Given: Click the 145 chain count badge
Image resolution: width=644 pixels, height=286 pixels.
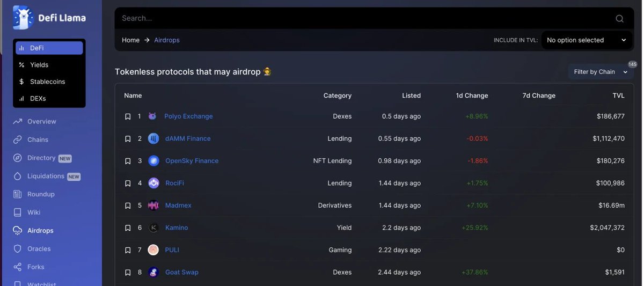Looking at the screenshot, I should [x=632, y=64].
